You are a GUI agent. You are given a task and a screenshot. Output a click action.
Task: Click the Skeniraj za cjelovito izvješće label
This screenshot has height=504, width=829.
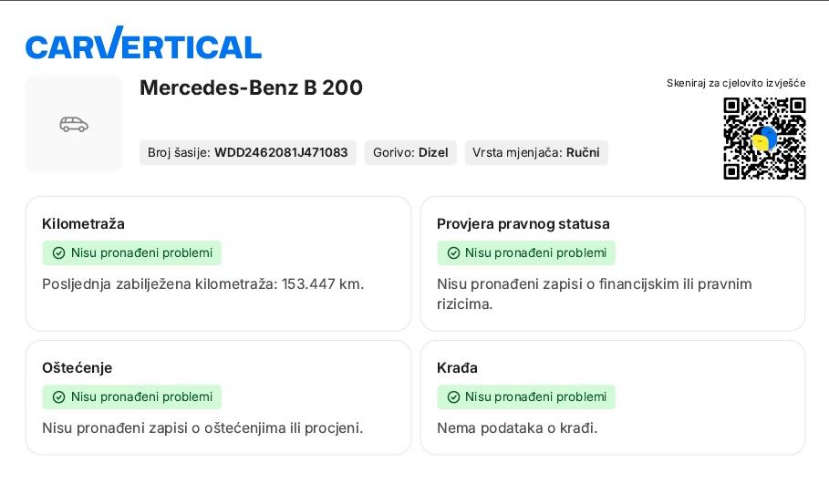tap(736, 83)
